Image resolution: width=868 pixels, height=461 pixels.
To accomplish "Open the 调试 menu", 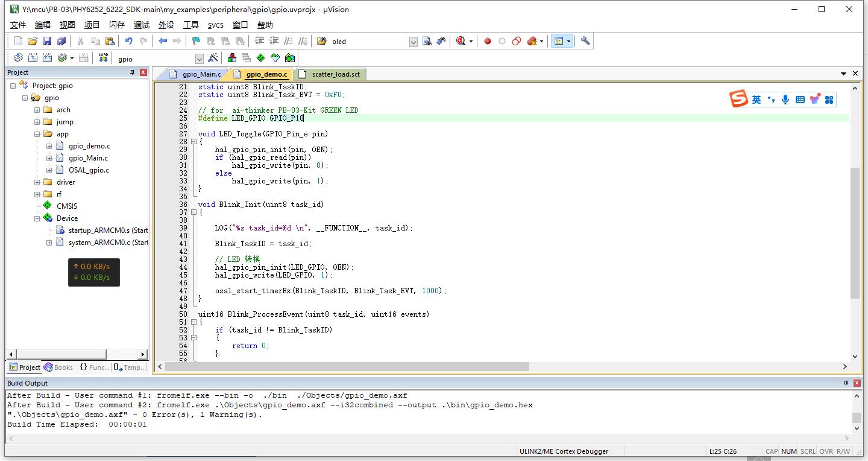I will [x=142, y=25].
